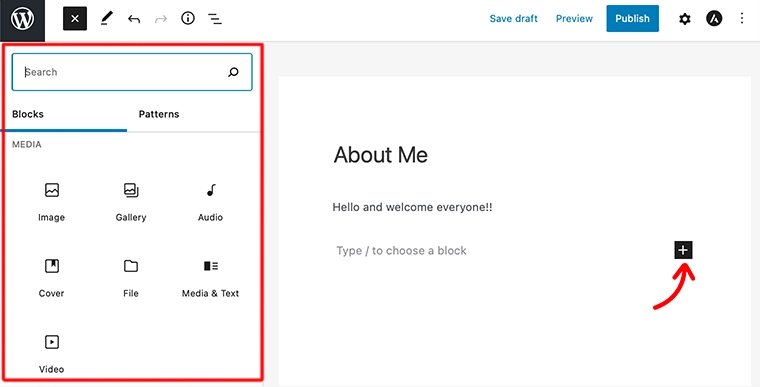Click the black plus add-block button
The height and width of the screenshot is (387, 760).
683,250
